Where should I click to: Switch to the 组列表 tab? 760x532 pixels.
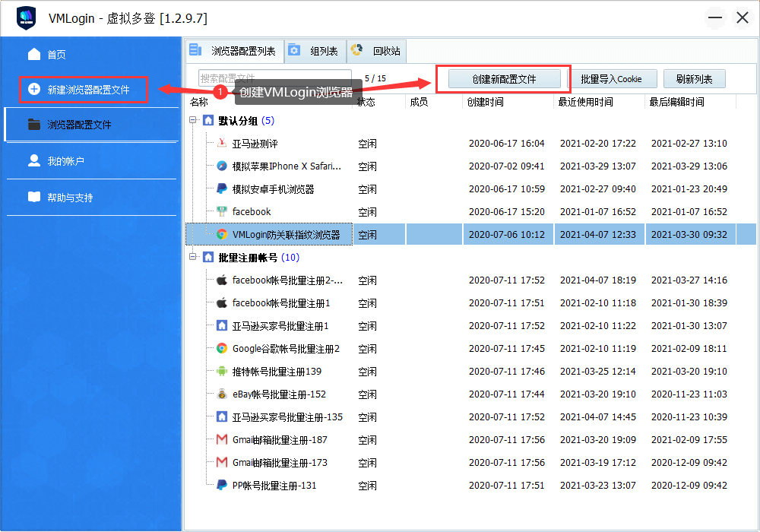click(x=315, y=51)
